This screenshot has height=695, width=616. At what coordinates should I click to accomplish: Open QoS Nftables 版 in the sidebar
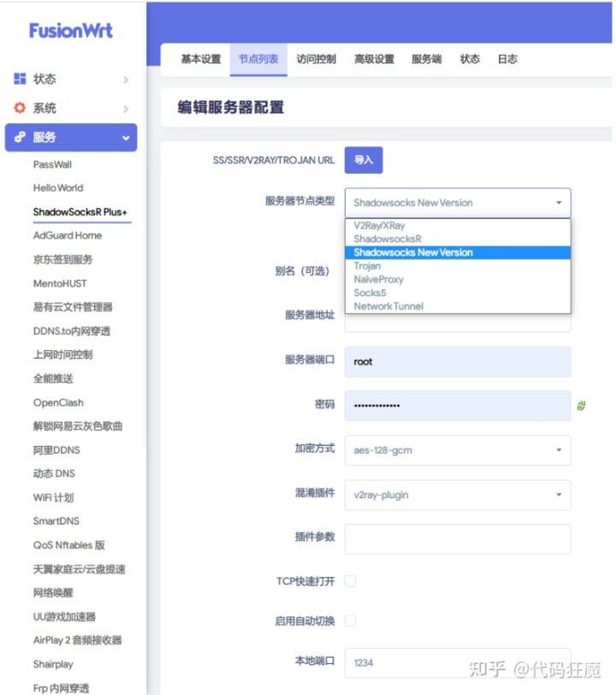click(69, 544)
